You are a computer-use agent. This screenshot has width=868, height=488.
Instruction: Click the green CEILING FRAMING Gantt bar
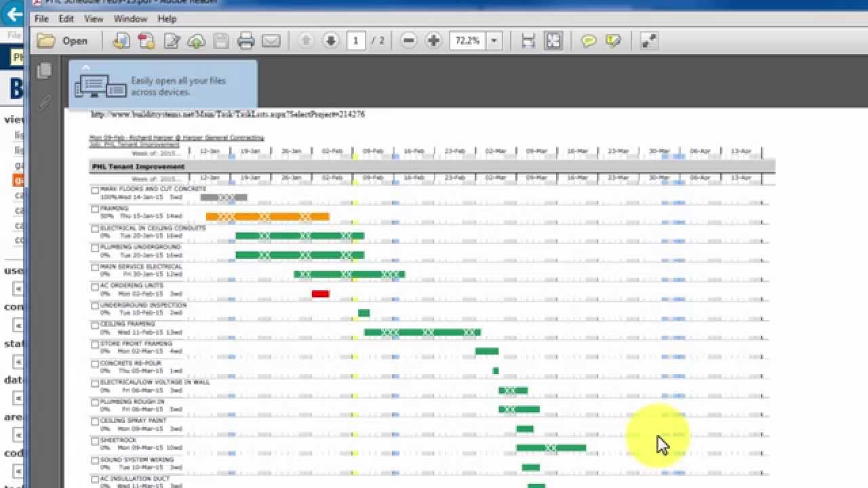click(422, 332)
